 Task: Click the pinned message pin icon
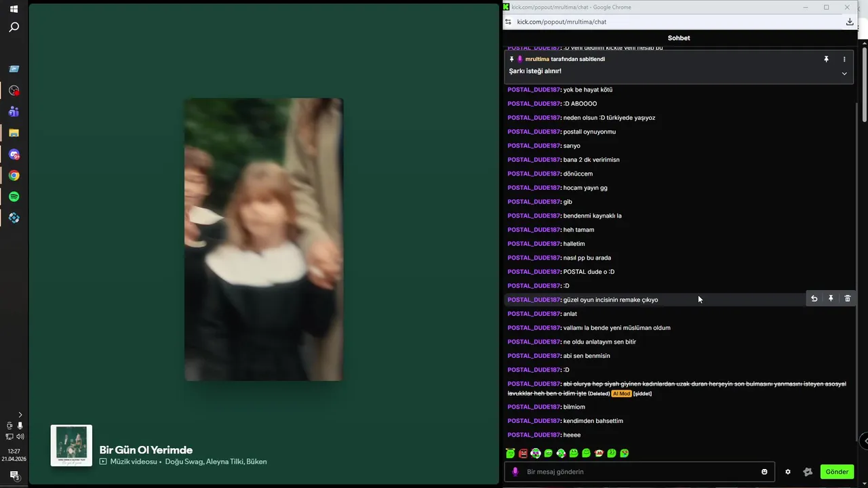[x=826, y=59]
